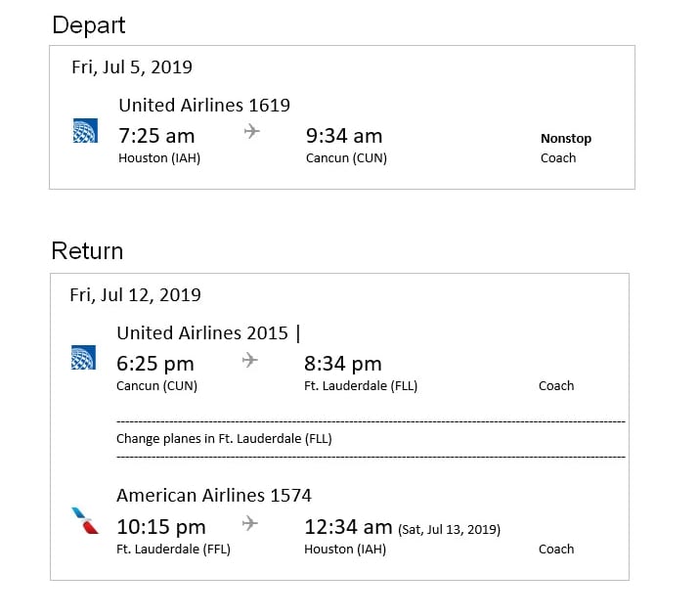Viewport: 699px width, 616px height.
Task: Click Change planes in Ft. Lauderdale notice
Action: click(x=224, y=438)
